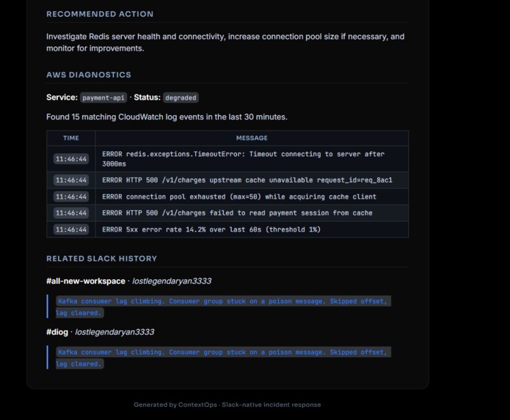Click the 'Service:' label
The width and height of the screenshot is (510, 420).
(x=62, y=97)
